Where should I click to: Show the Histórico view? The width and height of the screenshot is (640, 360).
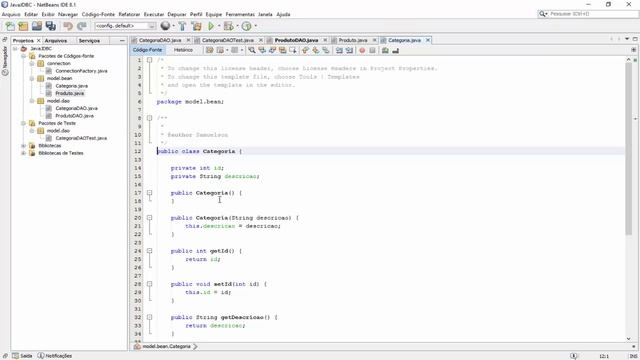click(x=183, y=50)
